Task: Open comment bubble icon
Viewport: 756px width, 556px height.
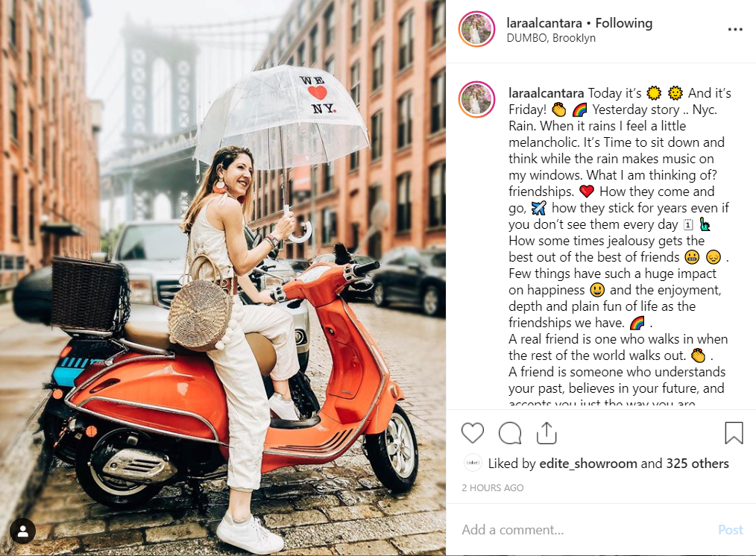Action: (x=510, y=433)
